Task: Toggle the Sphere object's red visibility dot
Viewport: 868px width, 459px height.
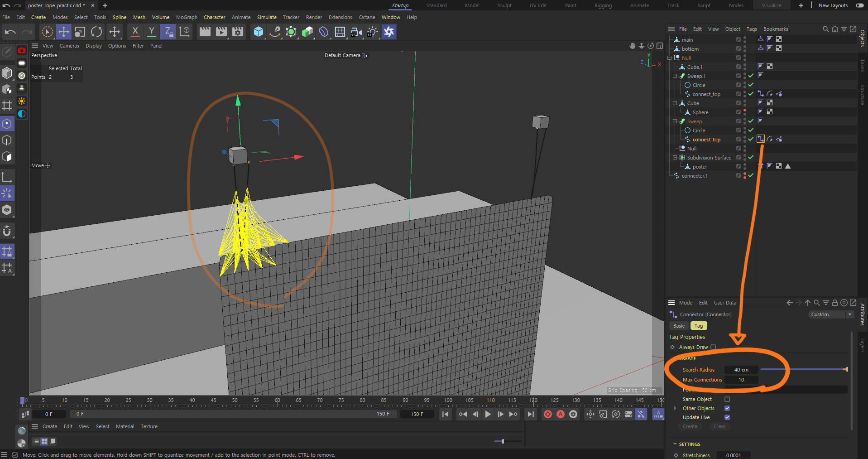Action: (745, 111)
